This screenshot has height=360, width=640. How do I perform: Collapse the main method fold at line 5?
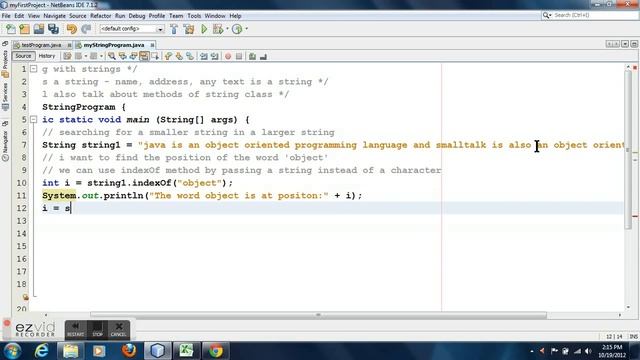tap(34, 120)
